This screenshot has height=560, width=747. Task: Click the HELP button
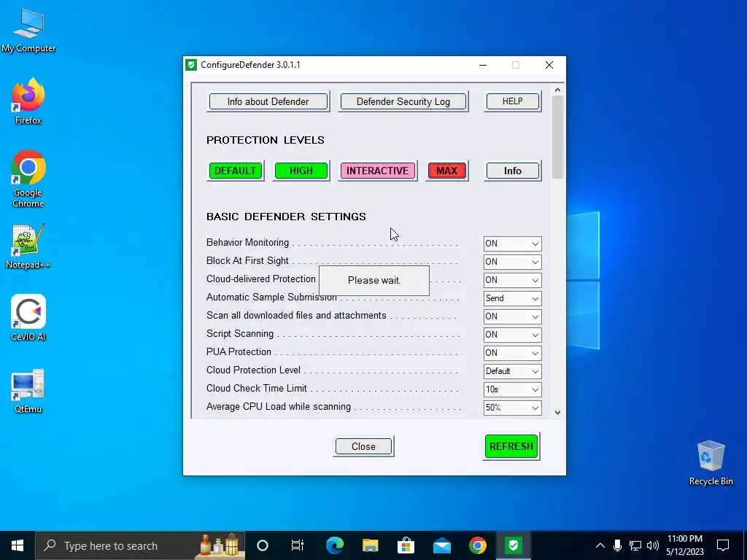tap(513, 101)
